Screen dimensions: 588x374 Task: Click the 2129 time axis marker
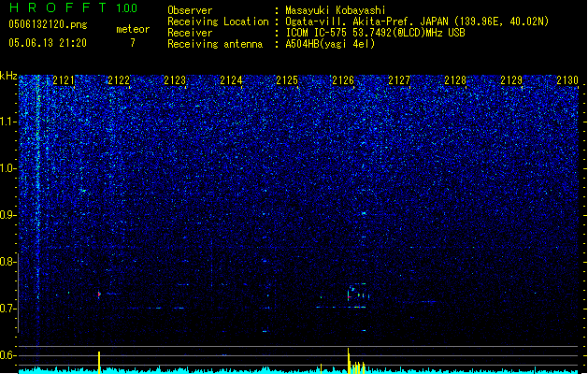click(x=511, y=80)
